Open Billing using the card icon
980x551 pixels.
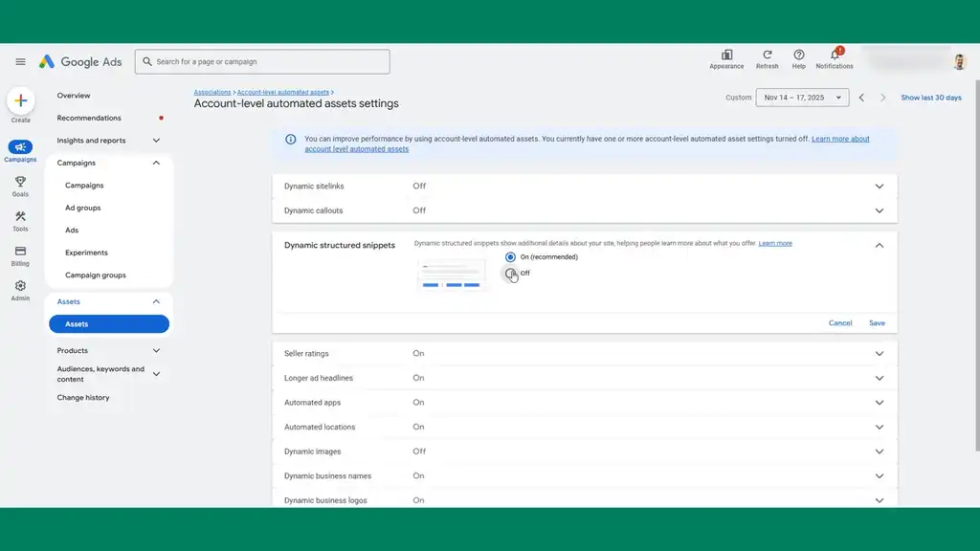[x=20, y=253]
